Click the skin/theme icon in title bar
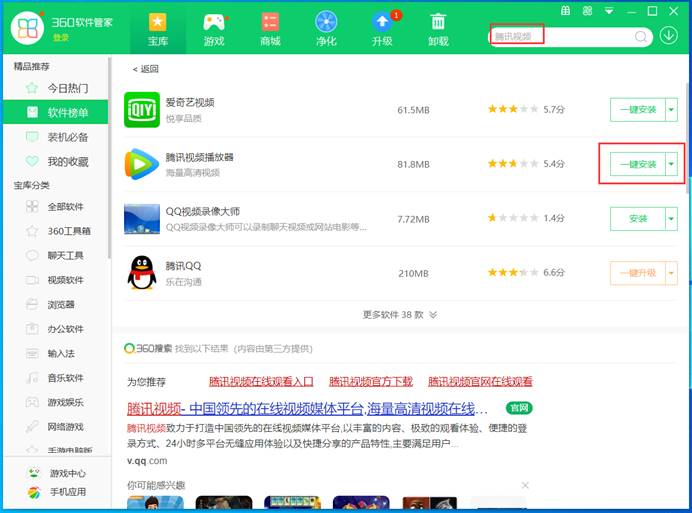This screenshot has width=692, height=513. [x=587, y=11]
